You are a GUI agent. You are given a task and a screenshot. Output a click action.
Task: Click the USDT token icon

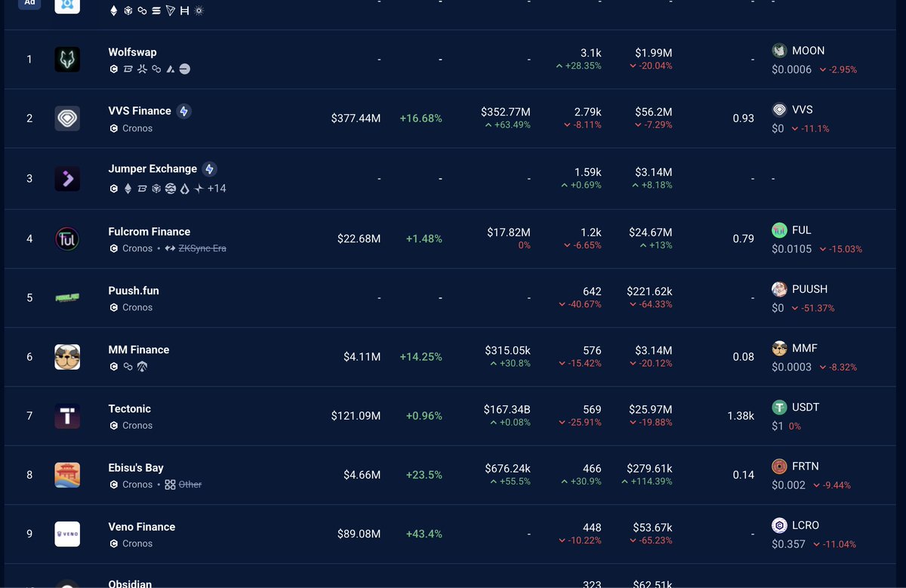click(x=779, y=407)
